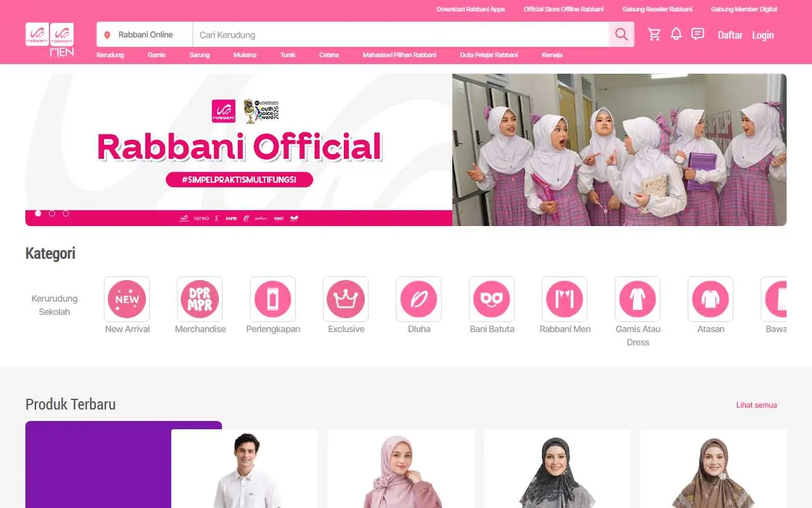Open the Sarung menu item
The height and width of the screenshot is (508, 812).
[x=199, y=55]
